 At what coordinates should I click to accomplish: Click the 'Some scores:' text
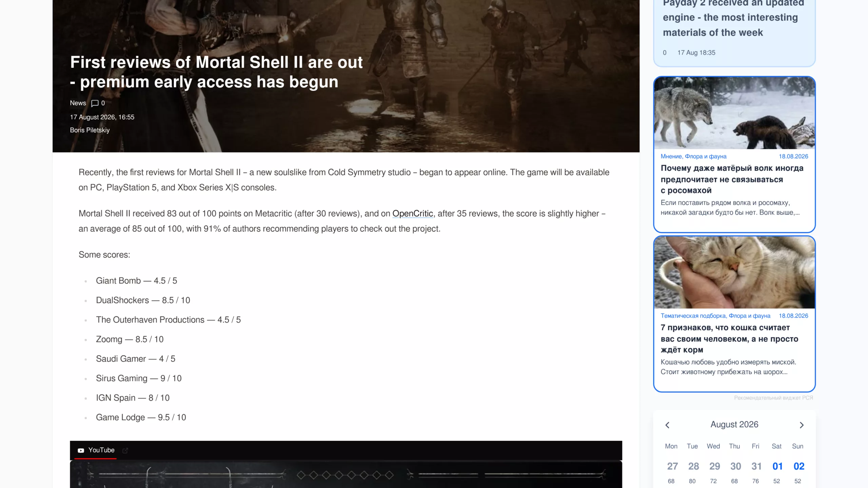[x=104, y=255]
